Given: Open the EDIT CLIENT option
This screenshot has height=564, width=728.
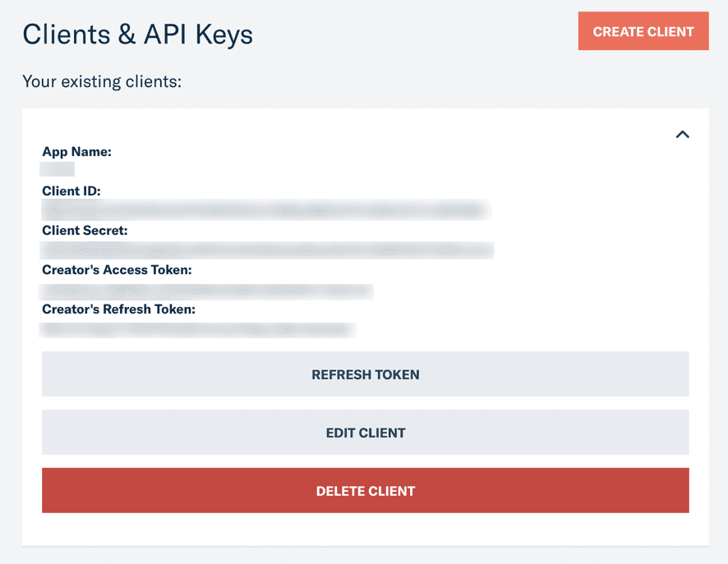Looking at the screenshot, I should [x=366, y=433].
